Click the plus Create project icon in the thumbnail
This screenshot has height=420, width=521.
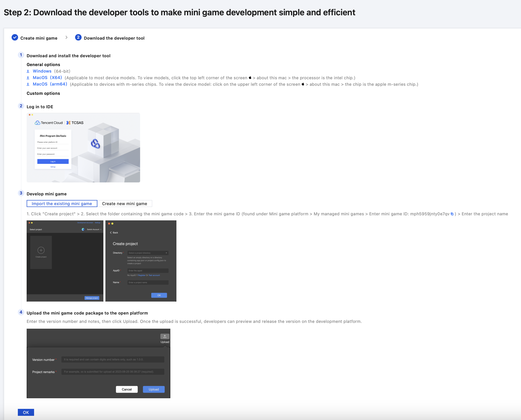[41, 250]
